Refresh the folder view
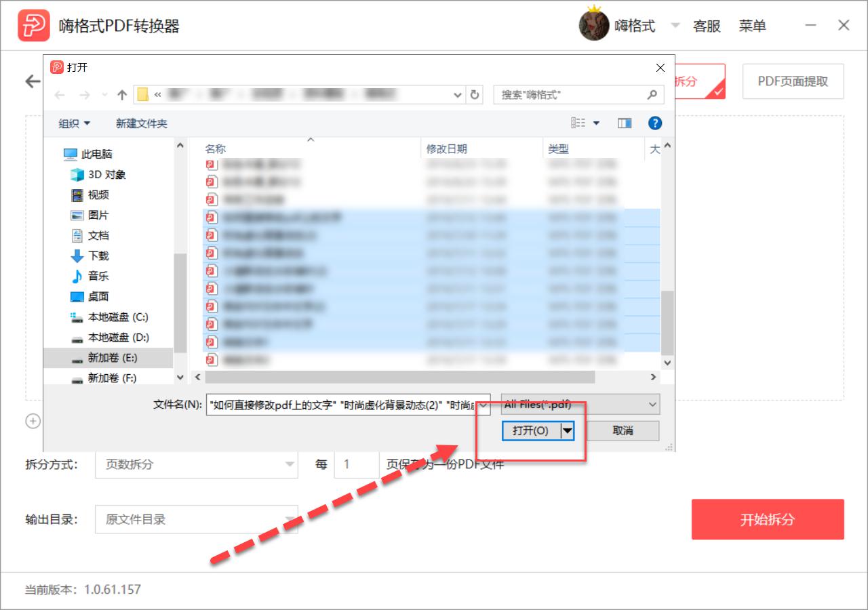Image resolution: width=868 pixels, height=610 pixels. [x=475, y=95]
